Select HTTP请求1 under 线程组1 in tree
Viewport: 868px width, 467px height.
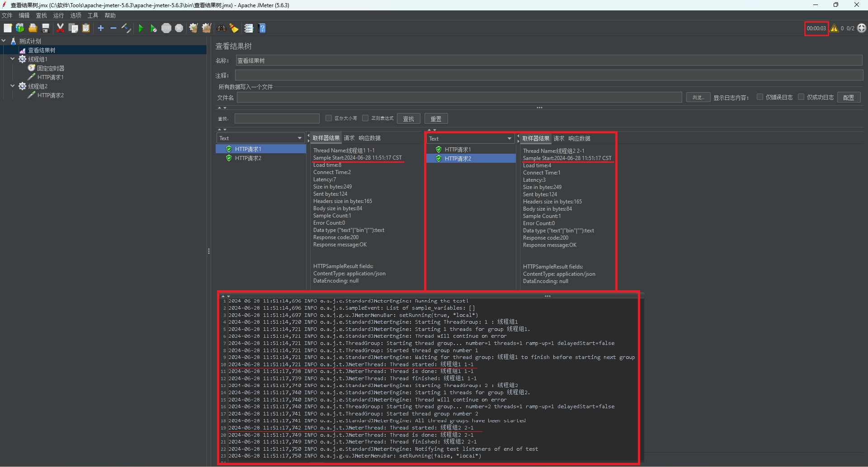(x=50, y=77)
